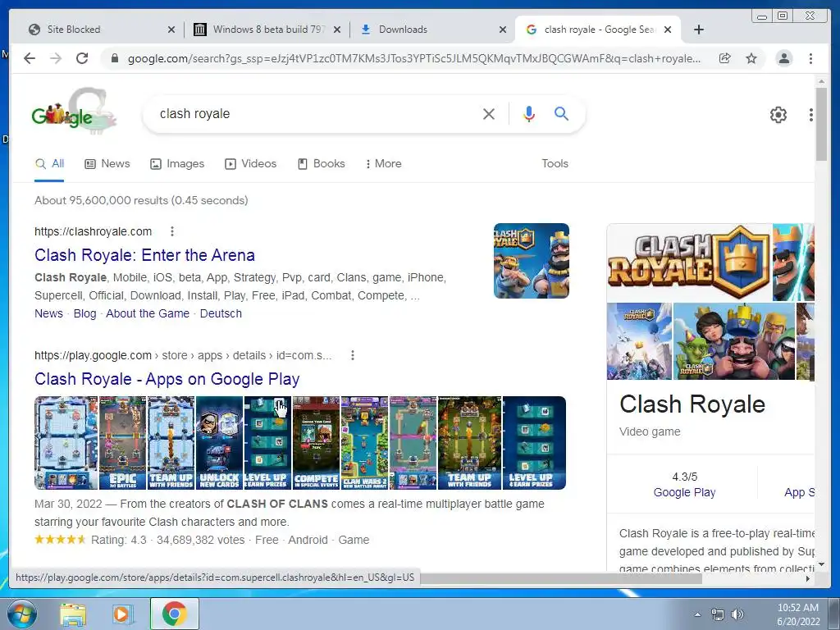Open Clash Royale: Enter the Arena link
Screen dimensions: 840x630
click(144, 255)
